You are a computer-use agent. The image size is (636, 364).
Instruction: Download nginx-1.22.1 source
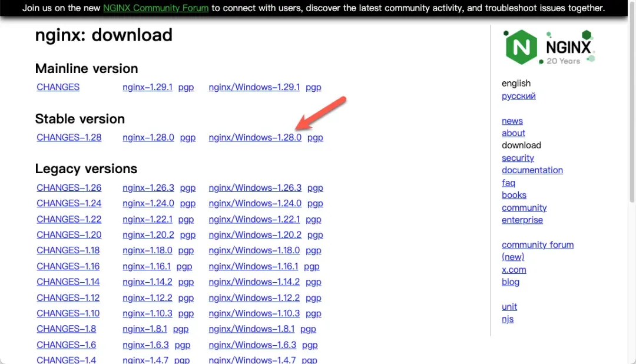coord(147,219)
